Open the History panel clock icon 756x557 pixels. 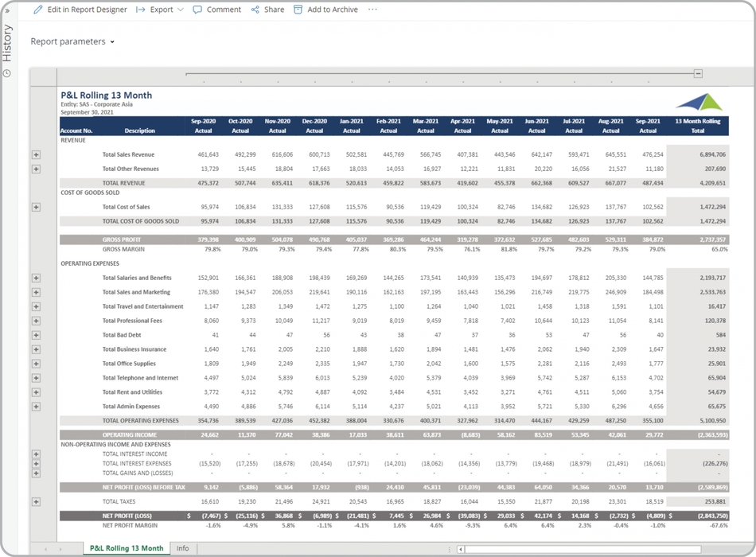click(7, 73)
